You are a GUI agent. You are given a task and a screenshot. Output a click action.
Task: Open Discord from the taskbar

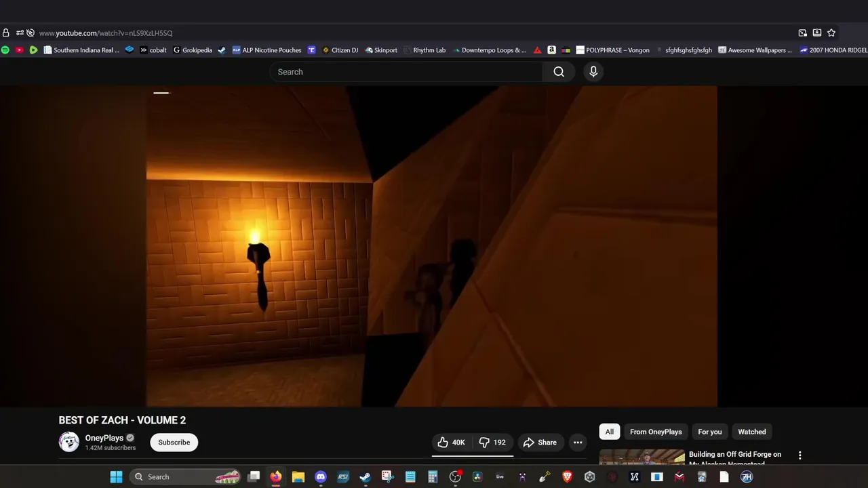321,477
